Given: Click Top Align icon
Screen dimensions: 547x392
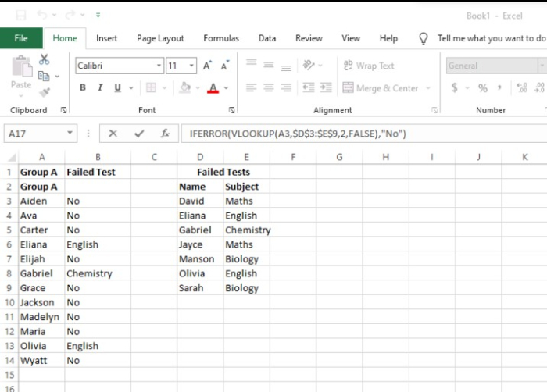Looking at the screenshot, I should pos(251,63).
